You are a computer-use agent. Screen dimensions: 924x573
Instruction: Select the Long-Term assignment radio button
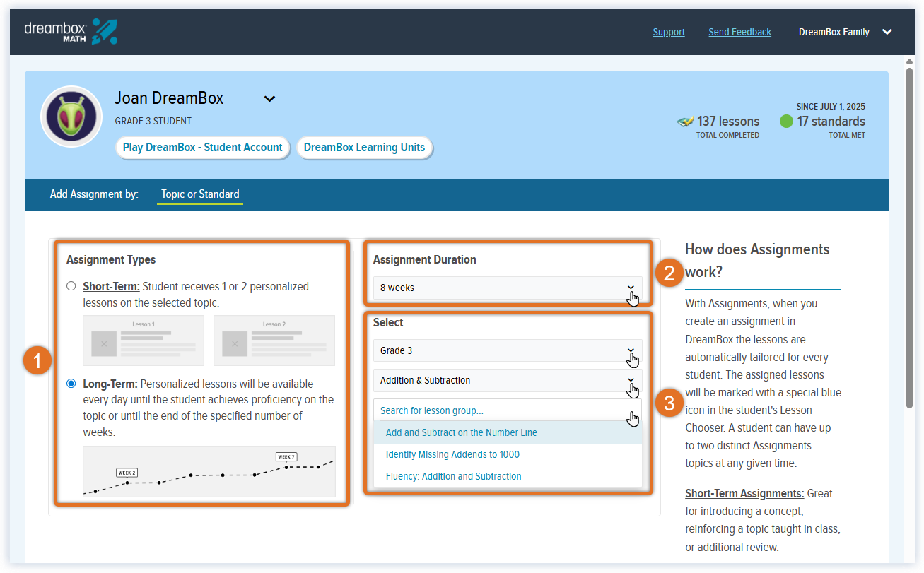point(71,384)
